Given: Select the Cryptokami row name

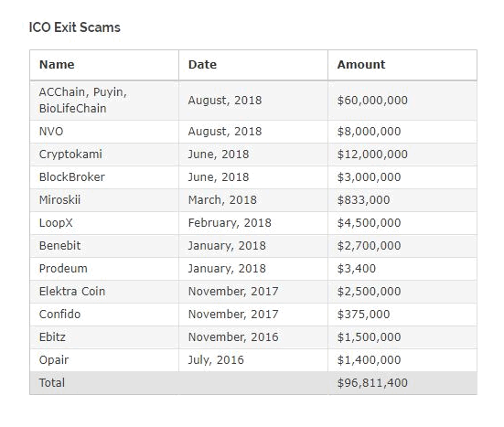Looking at the screenshot, I should pyautogui.click(x=70, y=155).
